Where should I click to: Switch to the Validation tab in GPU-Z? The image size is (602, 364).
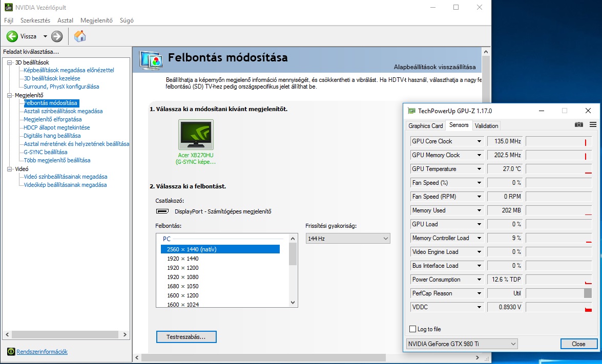tap(486, 126)
